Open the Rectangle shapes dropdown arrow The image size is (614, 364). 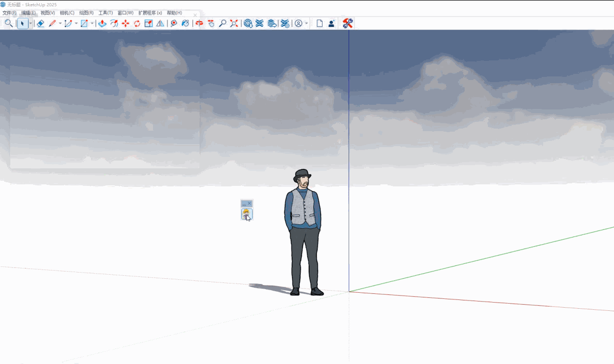(x=92, y=23)
